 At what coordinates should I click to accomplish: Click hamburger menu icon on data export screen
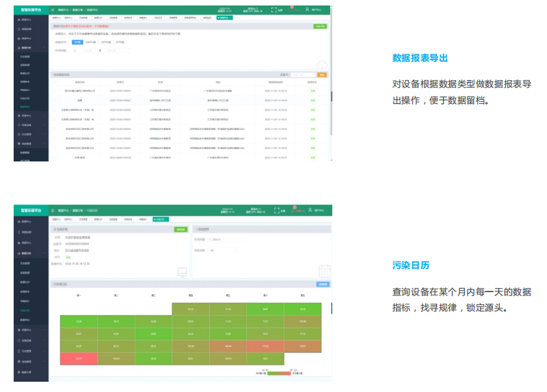point(53,10)
